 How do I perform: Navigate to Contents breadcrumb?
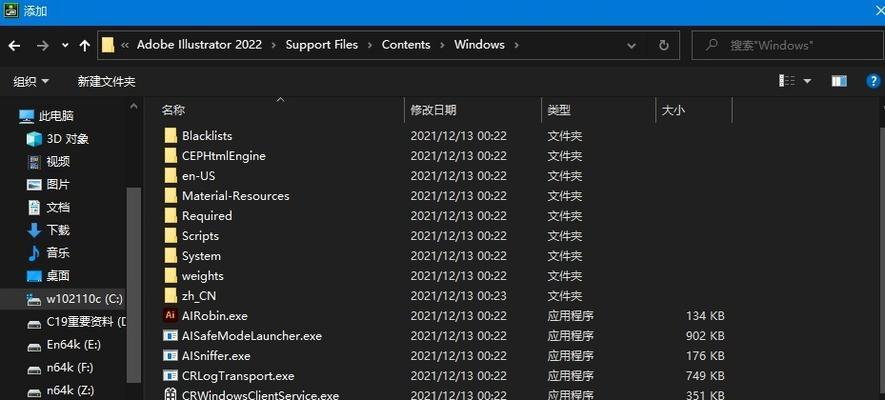coord(406,45)
